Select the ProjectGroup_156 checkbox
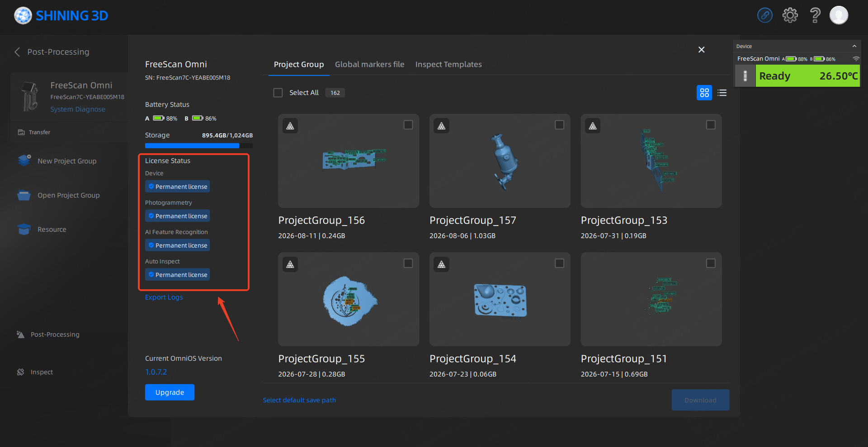 [x=408, y=125]
